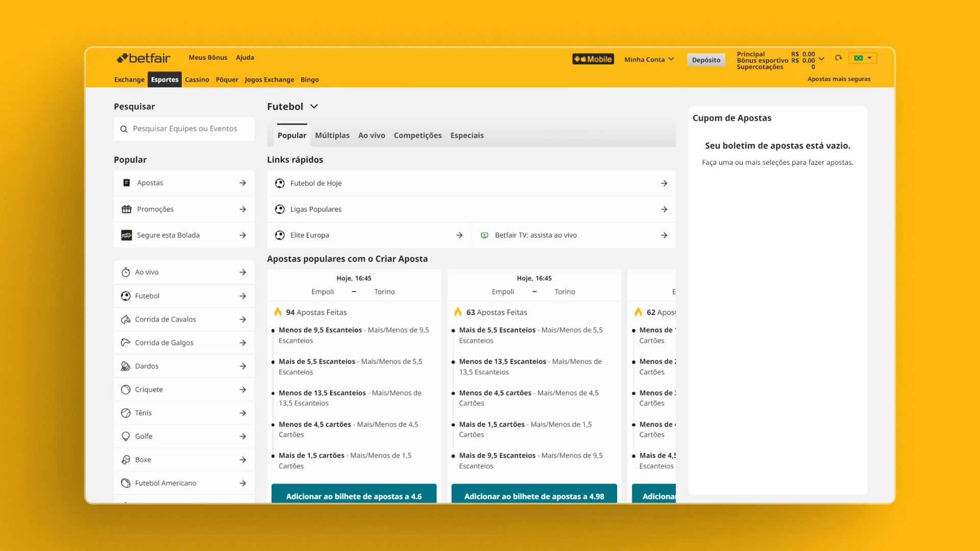Click the arrow on Segure esta Bolada row
Image resolution: width=980 pixels, height=551 pixels.
tap(243, 235)
